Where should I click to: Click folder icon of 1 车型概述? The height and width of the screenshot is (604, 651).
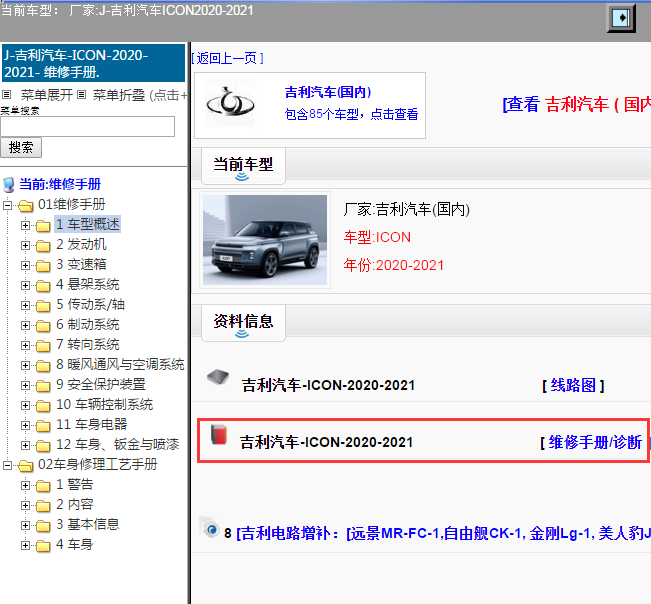point(43,225)
